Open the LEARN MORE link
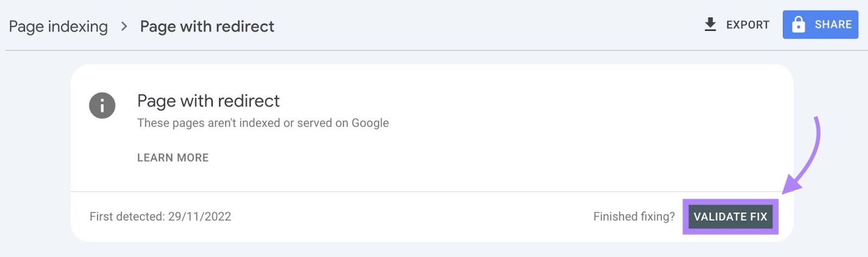The image size is (868, 257). (173, 158)
